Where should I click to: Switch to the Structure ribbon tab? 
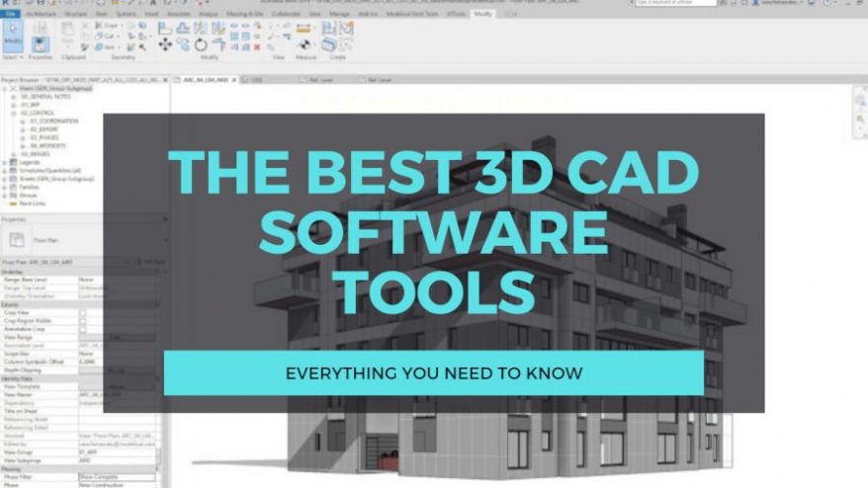76,13
